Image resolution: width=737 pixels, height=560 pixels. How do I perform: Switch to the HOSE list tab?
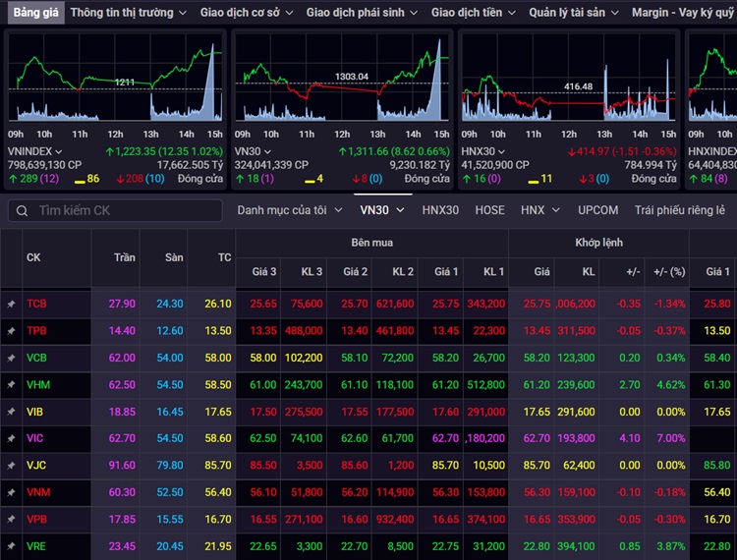pos(489,210)
